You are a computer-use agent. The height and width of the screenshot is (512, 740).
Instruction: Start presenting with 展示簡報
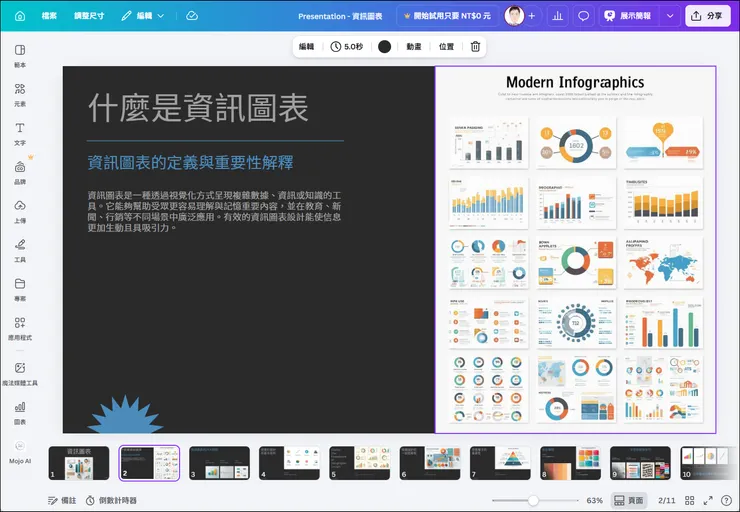628,16
